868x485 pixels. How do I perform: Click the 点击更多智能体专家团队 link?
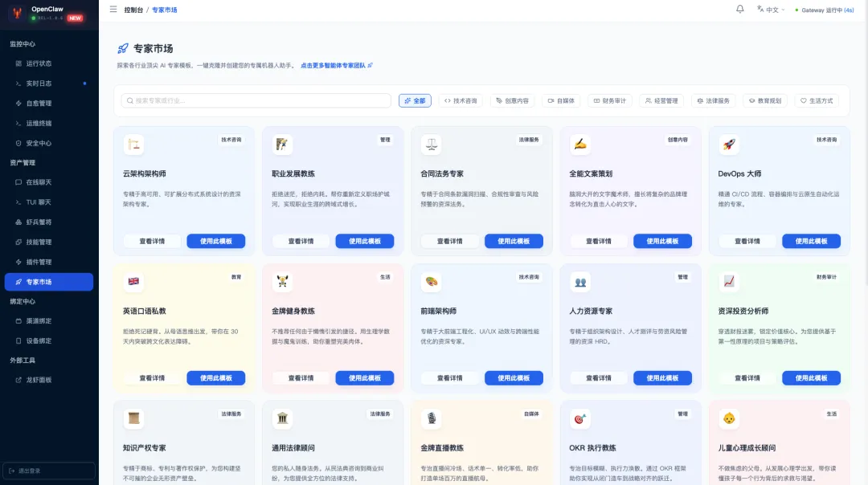tap(337, 65)
